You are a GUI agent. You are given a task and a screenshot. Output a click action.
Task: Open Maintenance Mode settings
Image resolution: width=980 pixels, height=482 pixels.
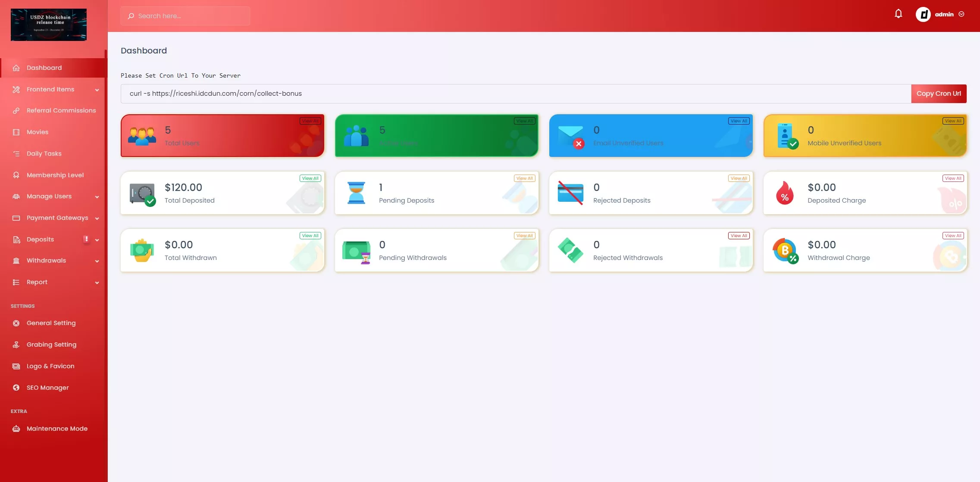[57, 429]
